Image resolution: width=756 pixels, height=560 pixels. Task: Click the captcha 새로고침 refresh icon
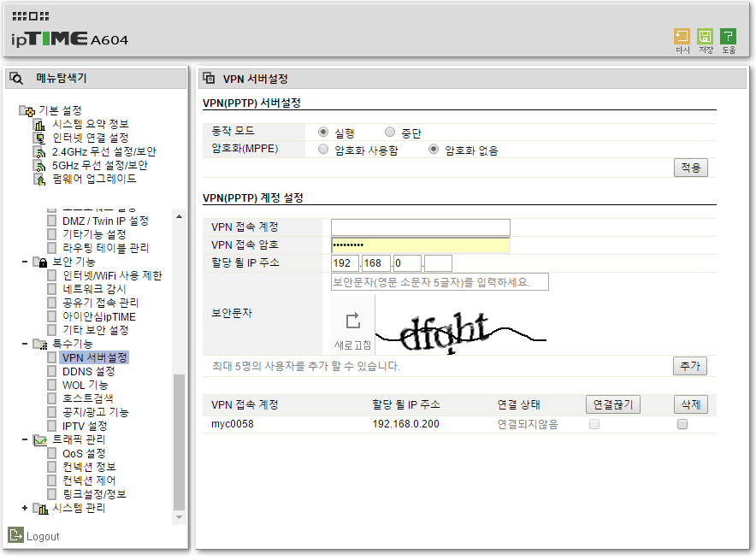coord(353,321)
